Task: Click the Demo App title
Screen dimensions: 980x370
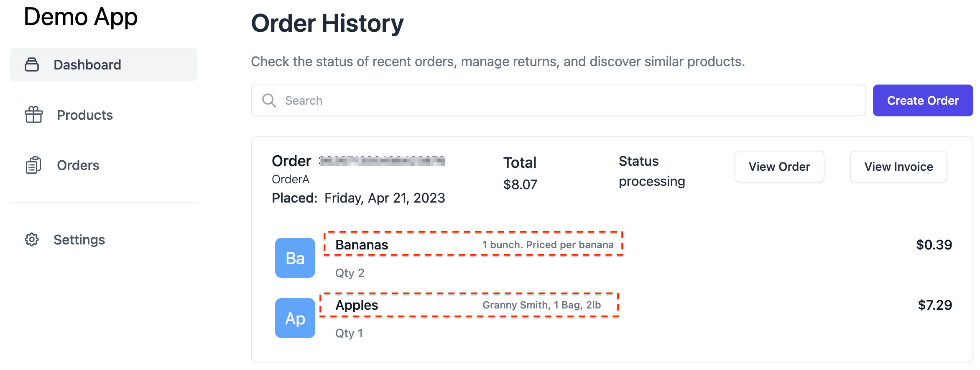Action: tap(81, 17)
